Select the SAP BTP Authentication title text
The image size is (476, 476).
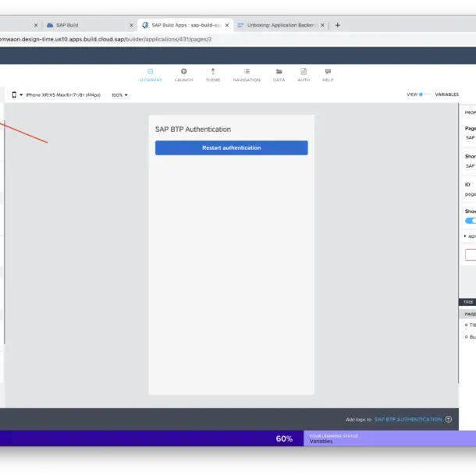[193, 130]
